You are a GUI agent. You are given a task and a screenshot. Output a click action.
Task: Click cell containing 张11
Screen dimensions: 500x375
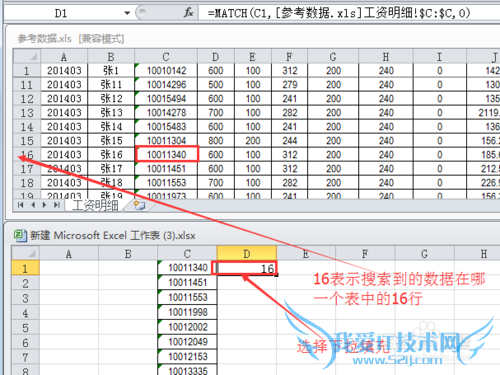click(x=111, y=85)
